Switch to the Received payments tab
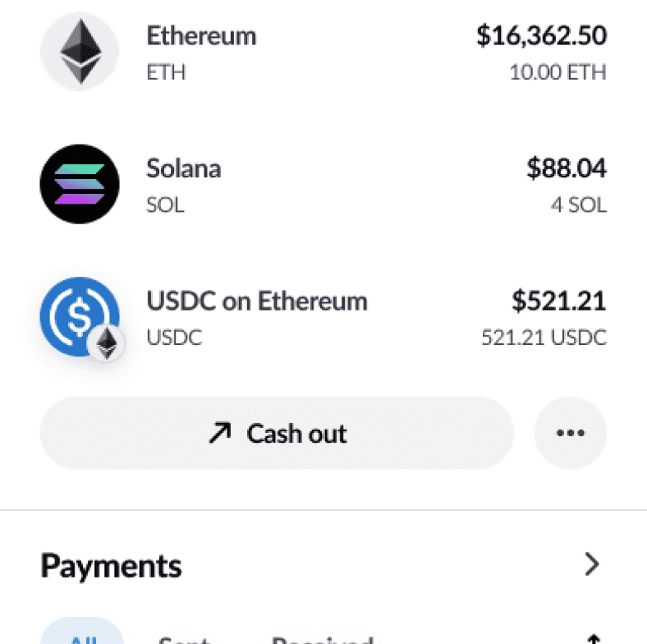Screen dimensions: 647x644 pos(323,639)
